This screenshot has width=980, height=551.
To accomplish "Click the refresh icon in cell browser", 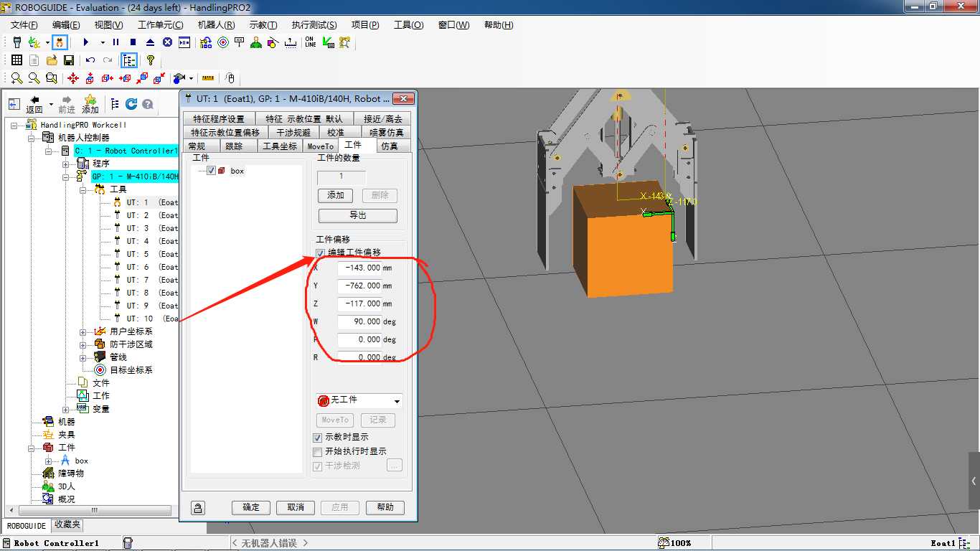I will [131, 104].
